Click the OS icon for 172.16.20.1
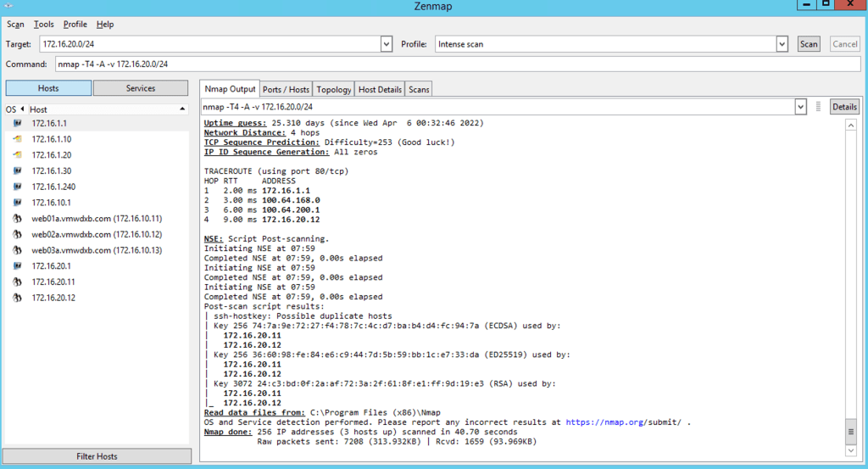868x469 pixels. [x=16, y=266]
